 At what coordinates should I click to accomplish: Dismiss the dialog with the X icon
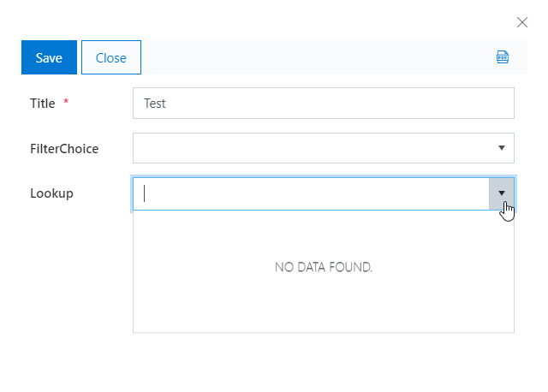(522, 22)
